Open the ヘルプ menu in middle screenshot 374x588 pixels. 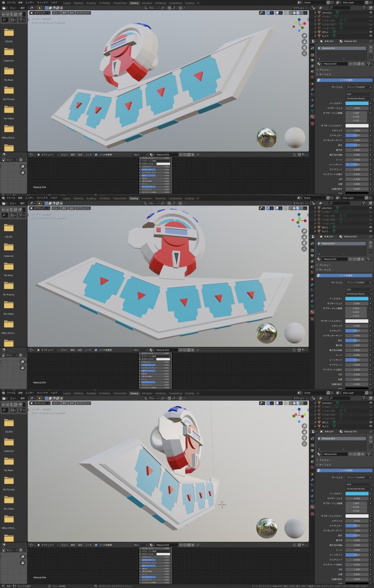point(54,198)
